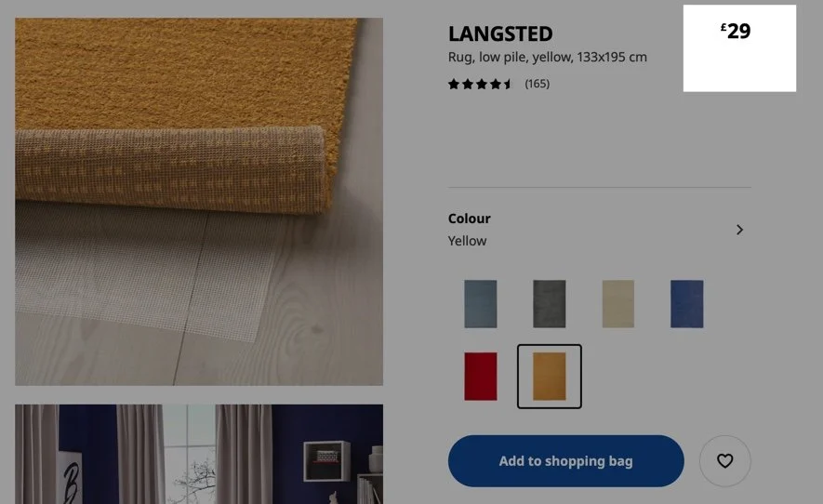Click the selected yellow rug swatch
The height and width of the screenshot is (504, 823).
point(549,377)
